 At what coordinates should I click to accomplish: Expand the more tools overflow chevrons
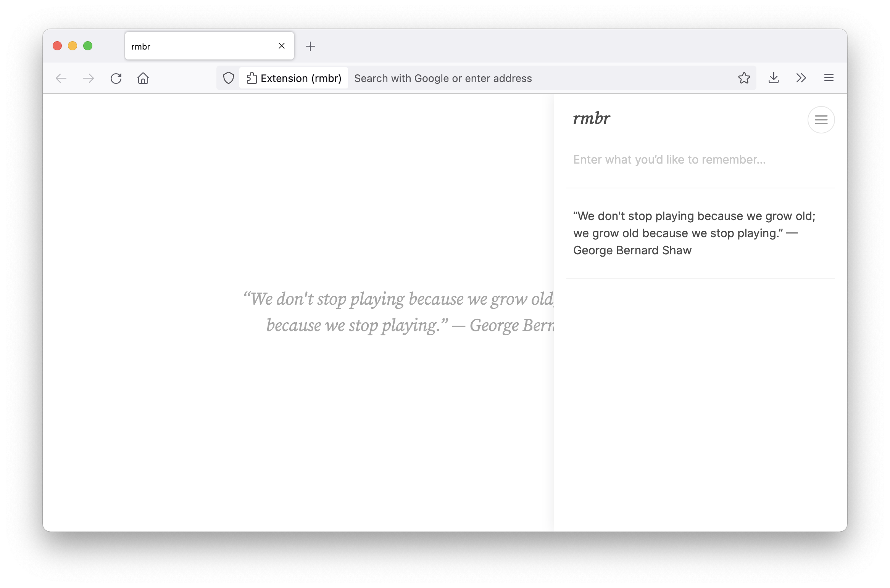point(801,78)
